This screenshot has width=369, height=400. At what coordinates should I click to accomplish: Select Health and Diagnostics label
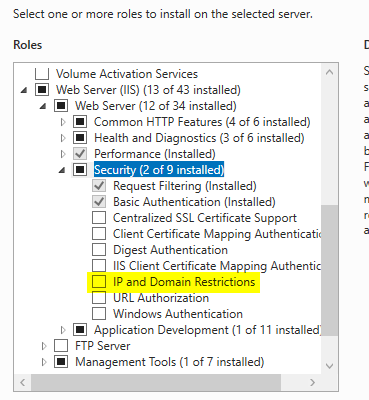click(x=199, y=138)
